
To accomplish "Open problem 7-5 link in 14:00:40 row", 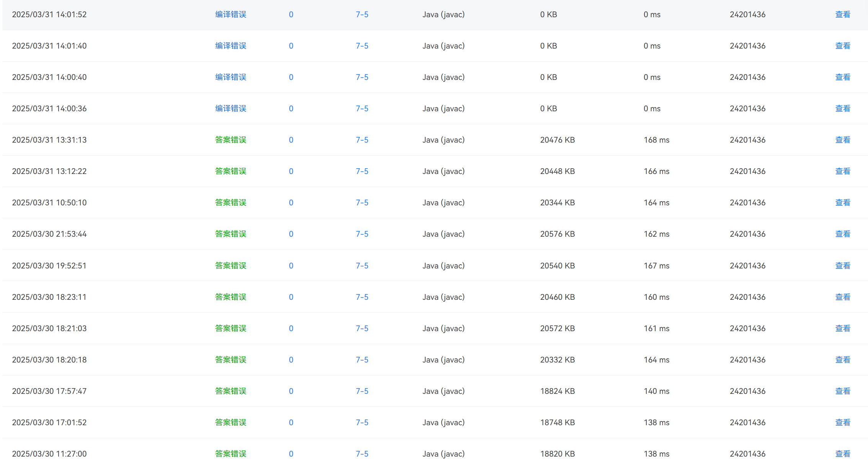I will coord(362,77).
